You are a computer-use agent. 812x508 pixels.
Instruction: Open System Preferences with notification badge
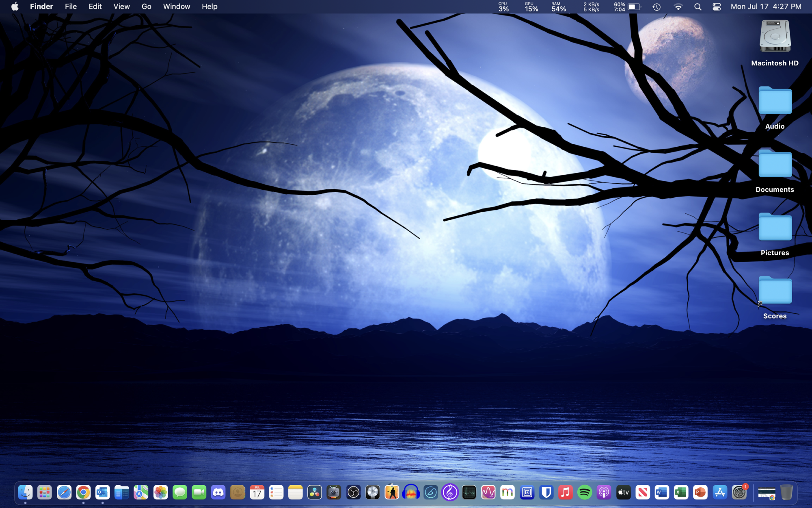739,493
